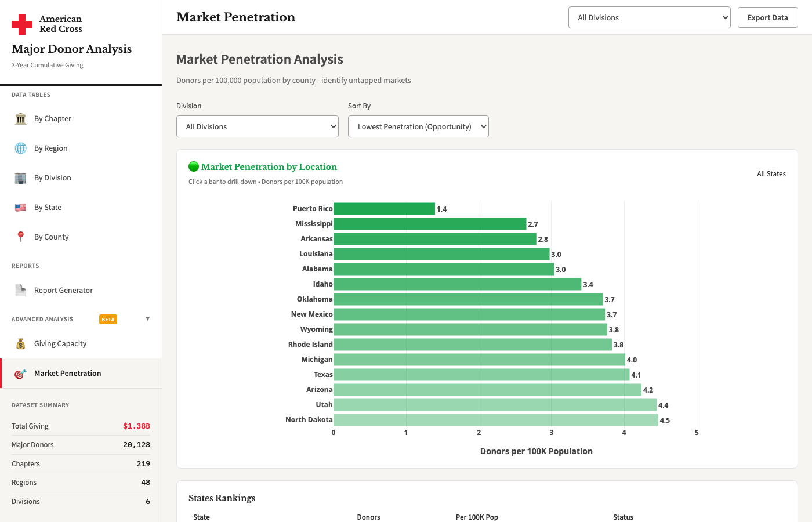Drill into the Rhode Island bar
Screen dimensions: 812x522
click(x=473, y=345)
